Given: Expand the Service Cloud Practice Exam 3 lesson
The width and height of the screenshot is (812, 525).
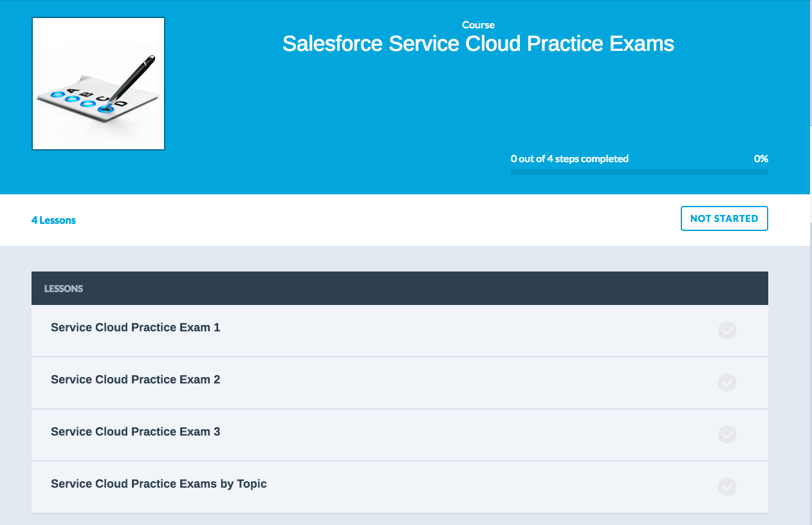Looking at the screenshot, I should (135, 432).
